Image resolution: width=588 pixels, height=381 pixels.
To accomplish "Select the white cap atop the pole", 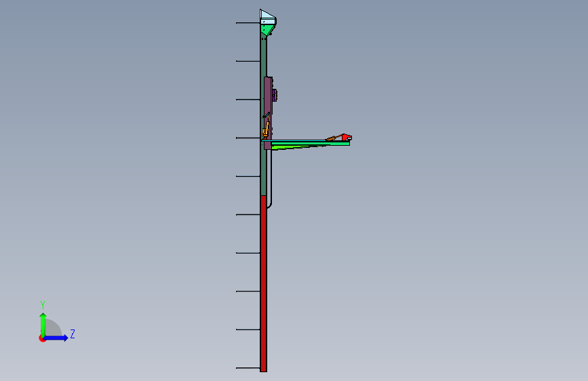I will pyautogui.click(x=268, y=17).
